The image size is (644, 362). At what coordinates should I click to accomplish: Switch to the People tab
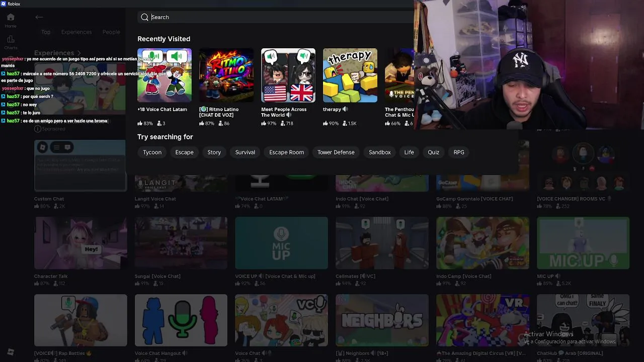111,32
